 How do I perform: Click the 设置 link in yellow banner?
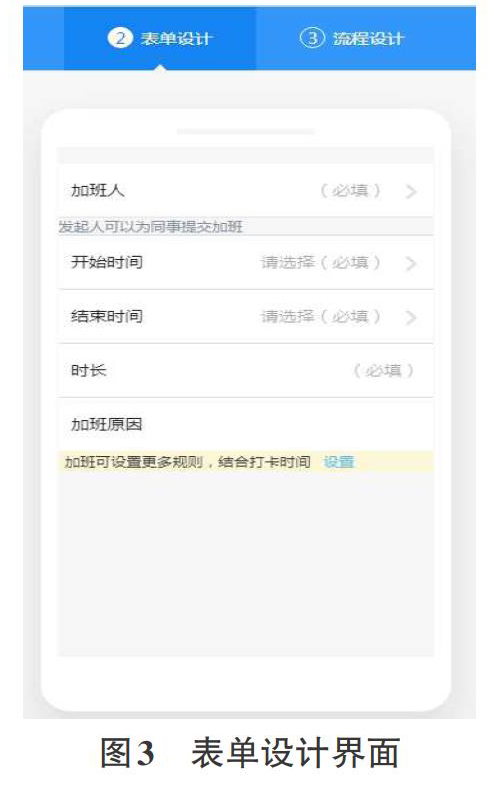[x=339, y=462]
